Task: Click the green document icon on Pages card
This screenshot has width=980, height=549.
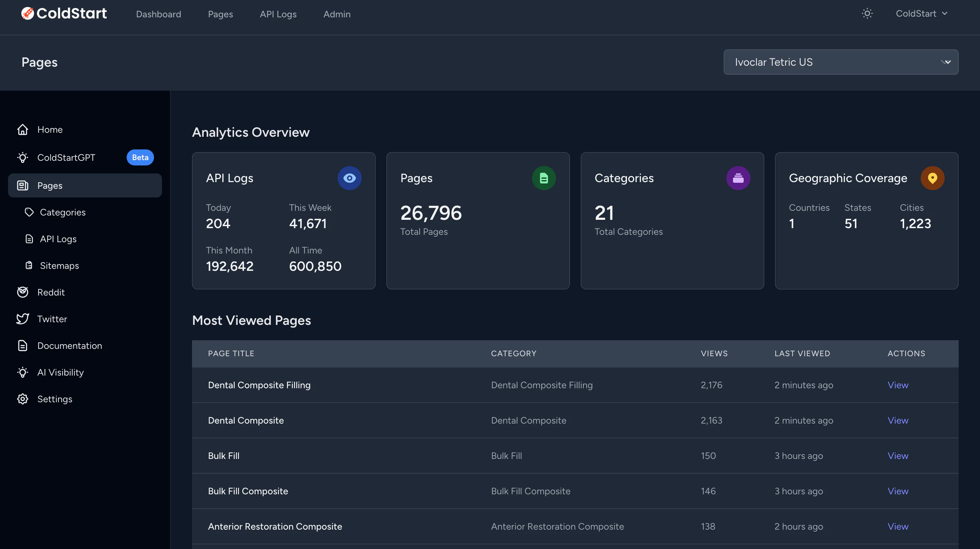Action: click(x=544, y=178)
